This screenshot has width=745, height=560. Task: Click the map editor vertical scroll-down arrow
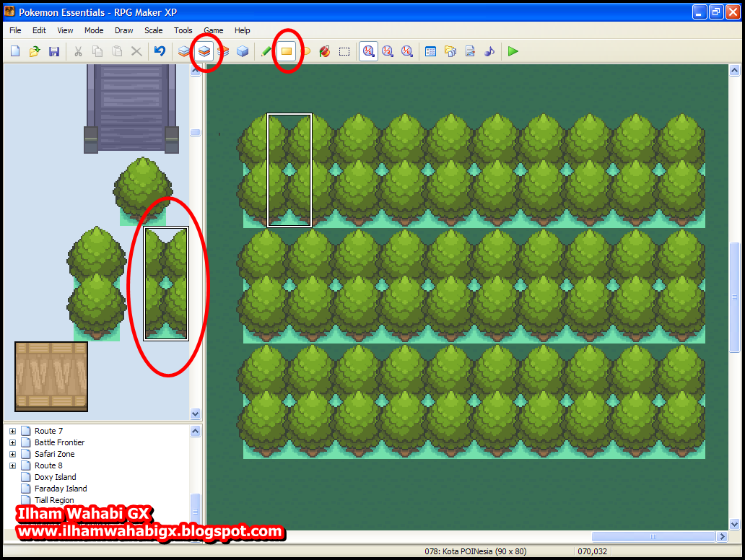click(735, 525)
